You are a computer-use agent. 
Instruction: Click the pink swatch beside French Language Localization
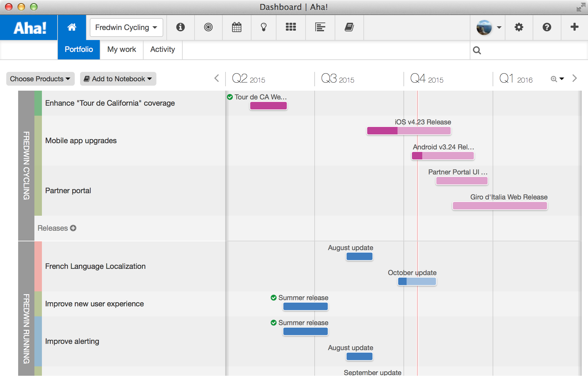tap(38, 266)
